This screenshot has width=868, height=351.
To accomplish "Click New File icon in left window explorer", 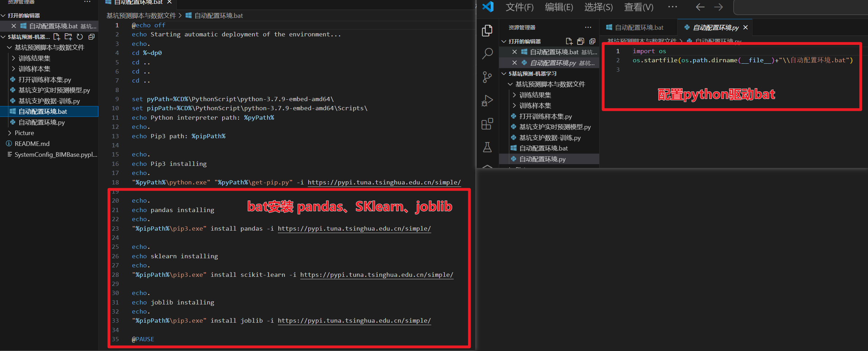I will coord(57,37).
